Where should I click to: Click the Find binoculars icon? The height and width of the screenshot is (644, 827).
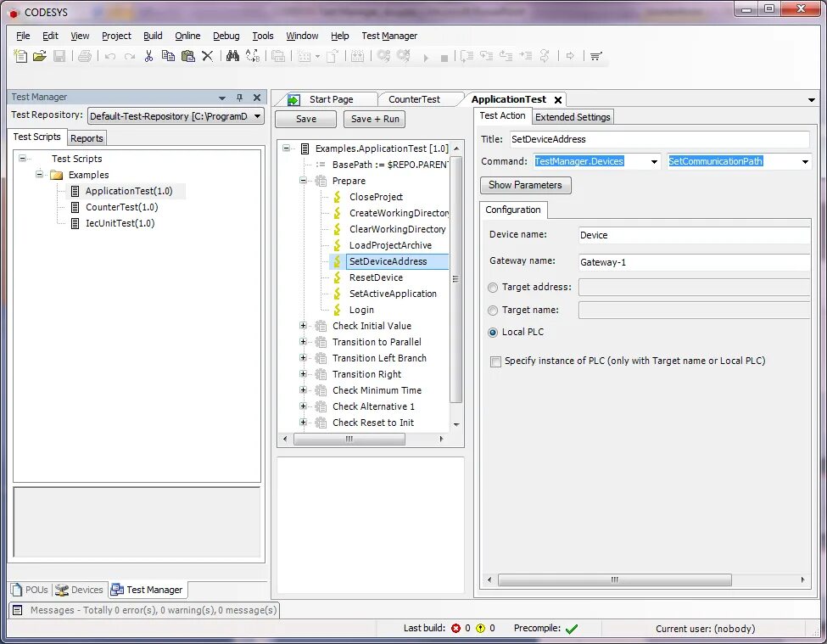click(232, 56)
